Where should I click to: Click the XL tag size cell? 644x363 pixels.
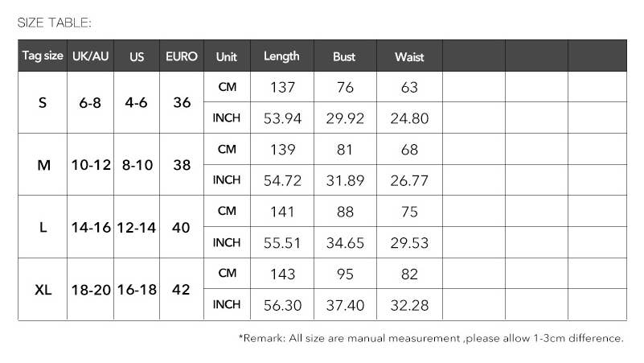coord(43,289)
